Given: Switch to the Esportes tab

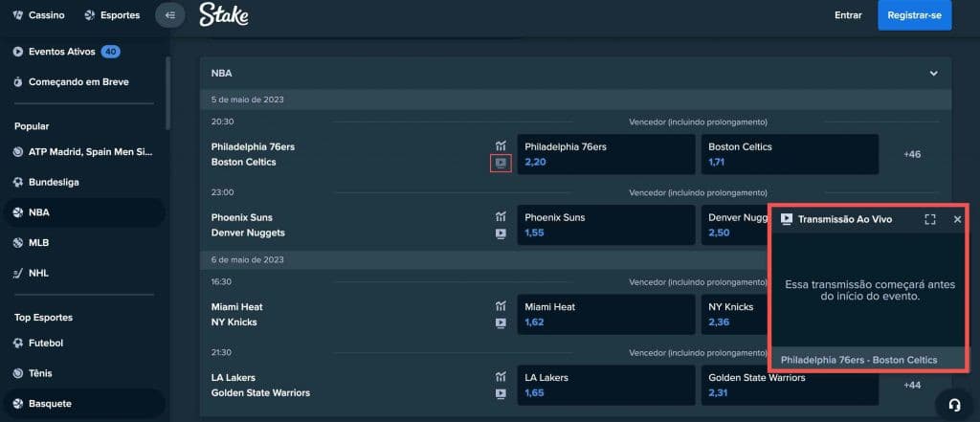Looking at the screenshot, I should pyautogui.click(x=112, y=15).
